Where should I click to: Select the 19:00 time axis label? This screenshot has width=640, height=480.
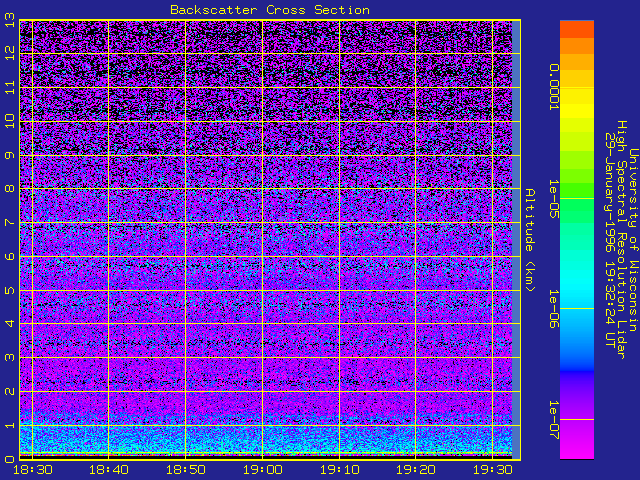pos(262,470)
